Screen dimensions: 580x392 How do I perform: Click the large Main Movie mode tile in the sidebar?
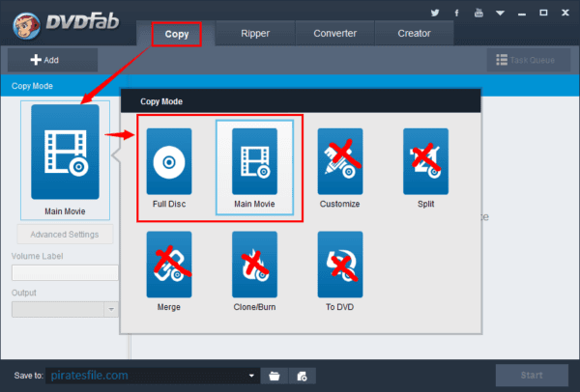point(65,160)
